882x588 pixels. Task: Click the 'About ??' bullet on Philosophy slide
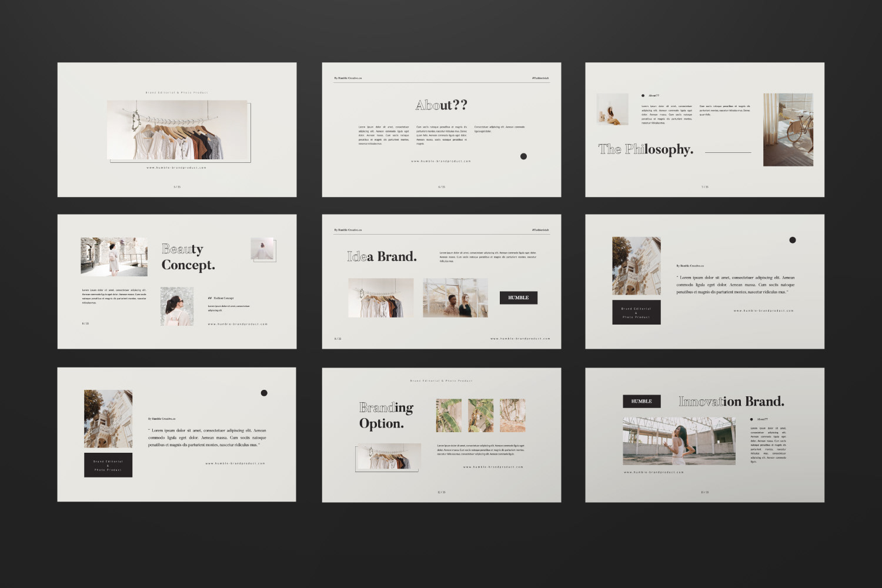pos(650,95)
